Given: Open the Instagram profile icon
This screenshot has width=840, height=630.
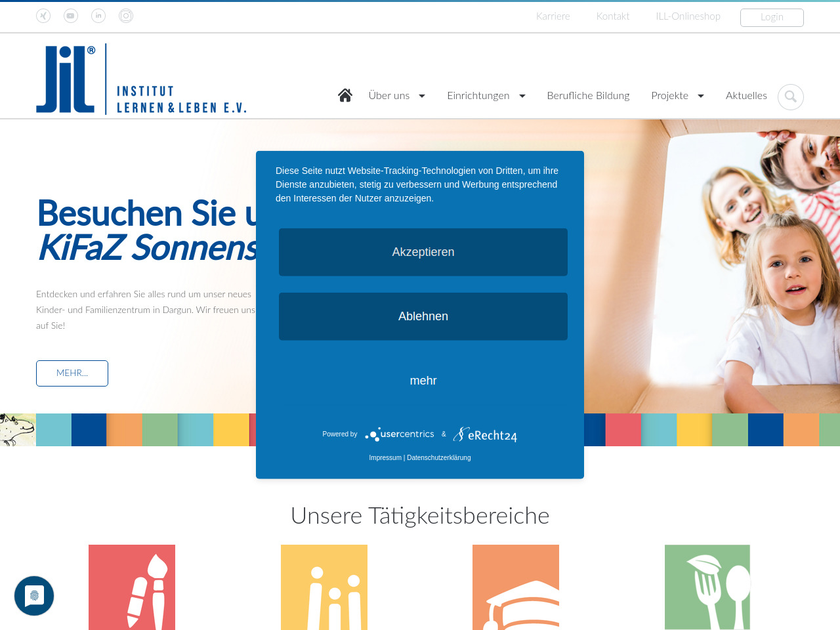Looking at the screenshot, I should (126, 16).
